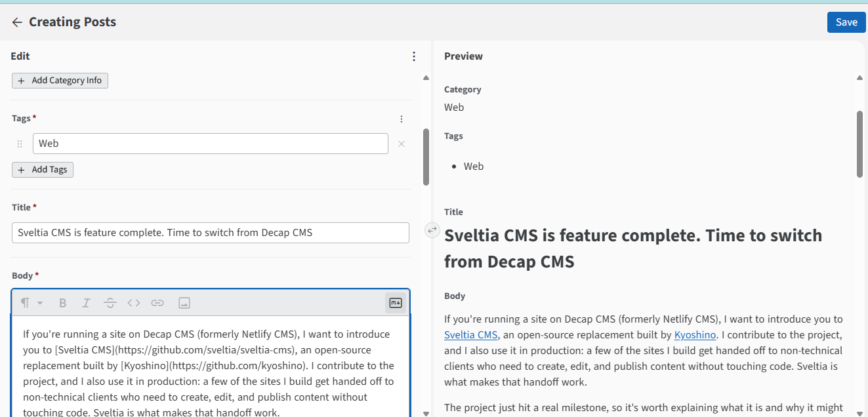Image resolution: width=868 pixels, height=417 pixels.
Task: Click the Web tag input field
Action: [x=211, y=144]
